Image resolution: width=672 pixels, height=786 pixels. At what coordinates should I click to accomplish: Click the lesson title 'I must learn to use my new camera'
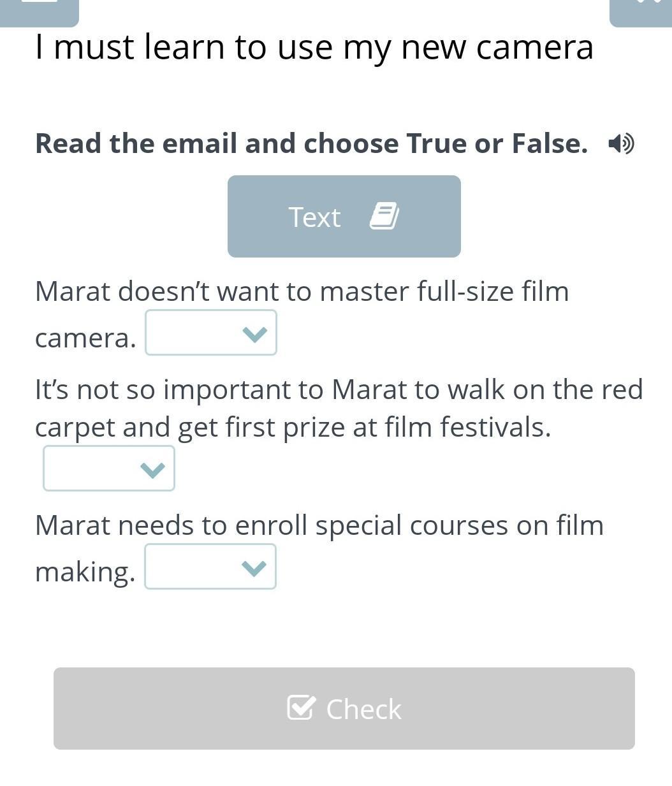(314, 47)
